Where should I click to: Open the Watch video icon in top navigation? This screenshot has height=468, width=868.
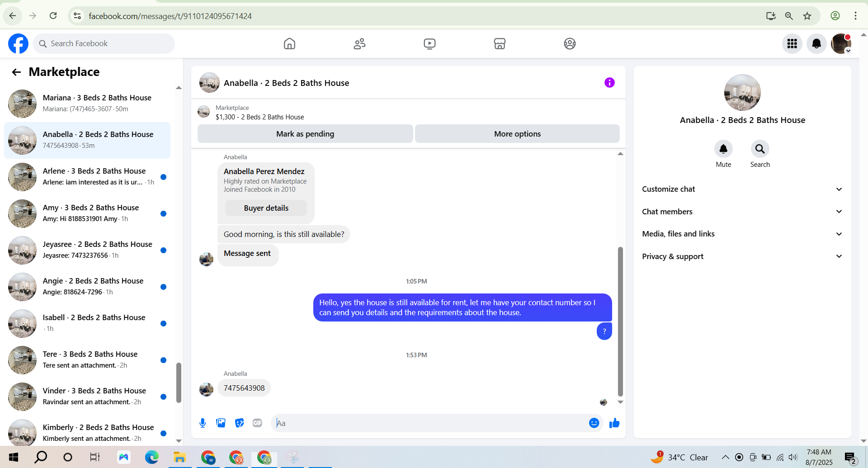(429, 43)
